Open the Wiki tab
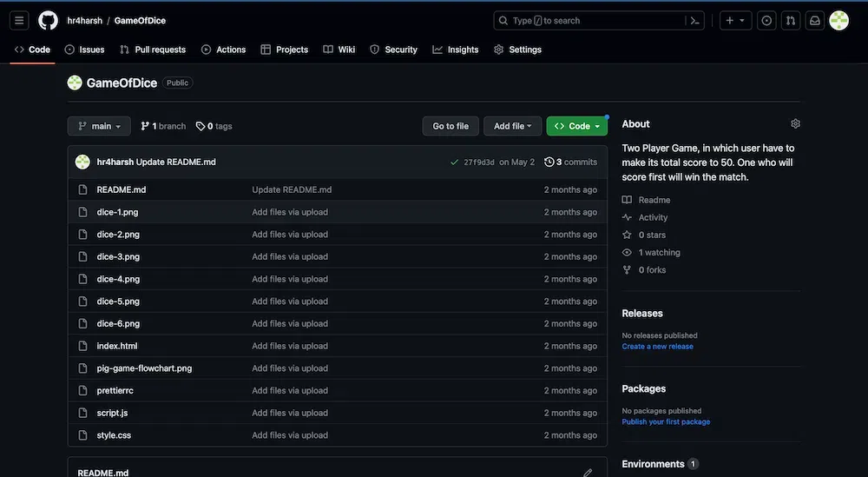This screenshot has height=477, width=868. pyautogui.click(x=339, y=50)
